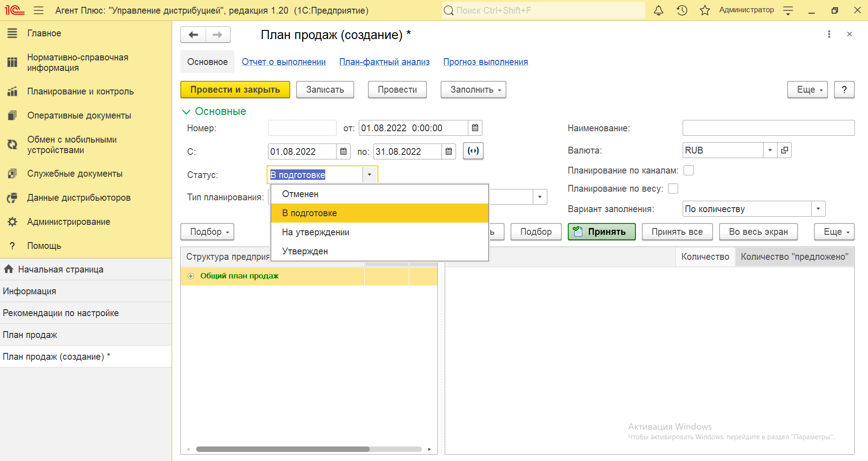Open the Заполнить dropdown button
This screenshot has height=461, width=868.
click(473, 90)
